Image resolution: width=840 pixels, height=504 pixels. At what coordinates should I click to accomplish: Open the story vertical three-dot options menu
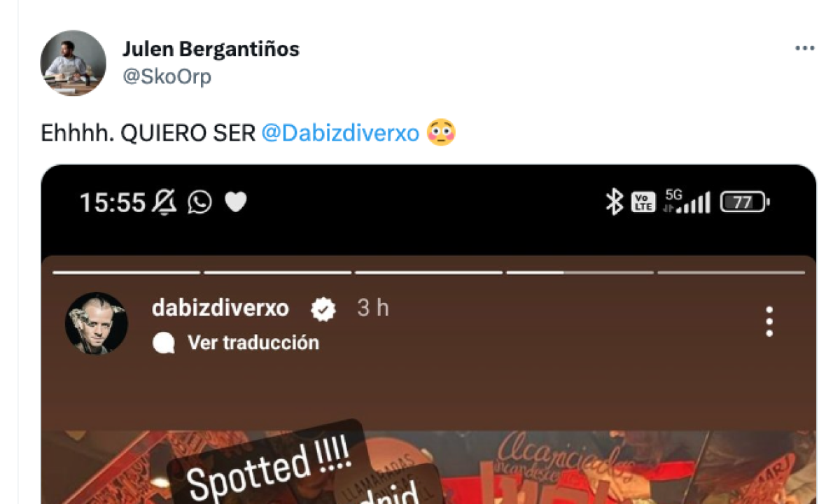click(769, 322)
